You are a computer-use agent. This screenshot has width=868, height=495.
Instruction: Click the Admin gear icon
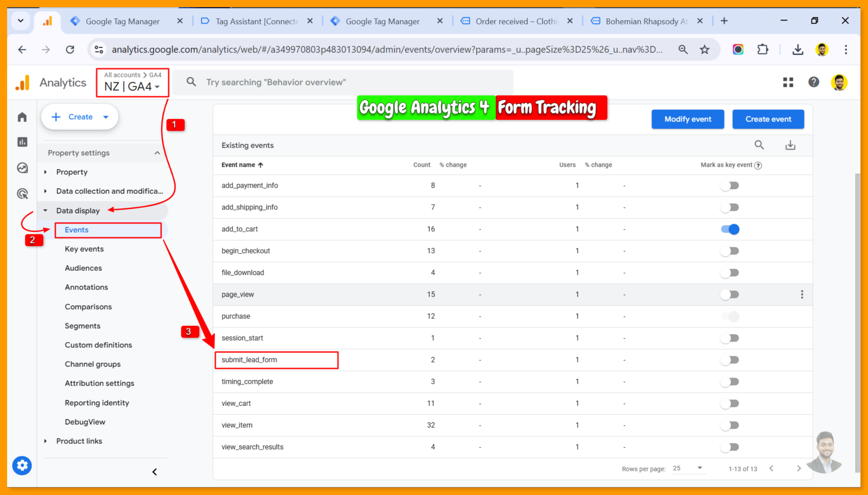click(x=22, y=466)
